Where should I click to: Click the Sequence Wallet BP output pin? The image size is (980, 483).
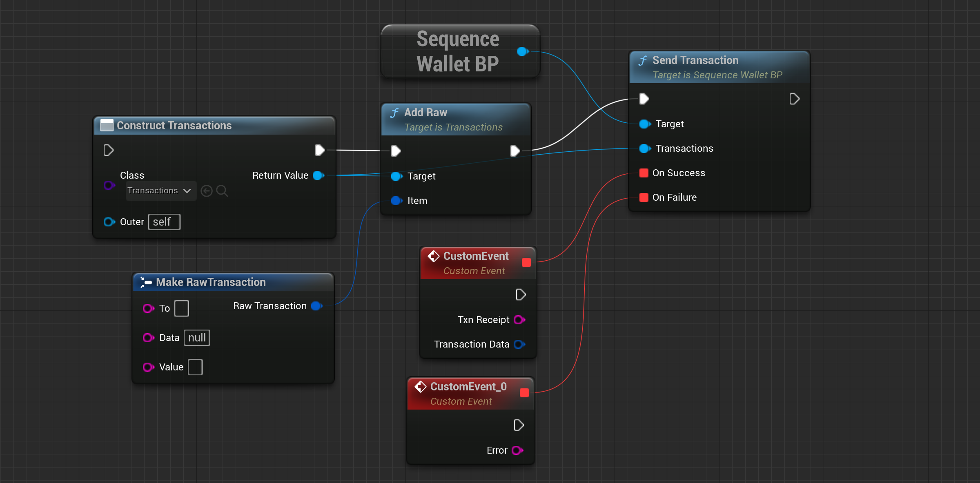click(x=522, y=51)
